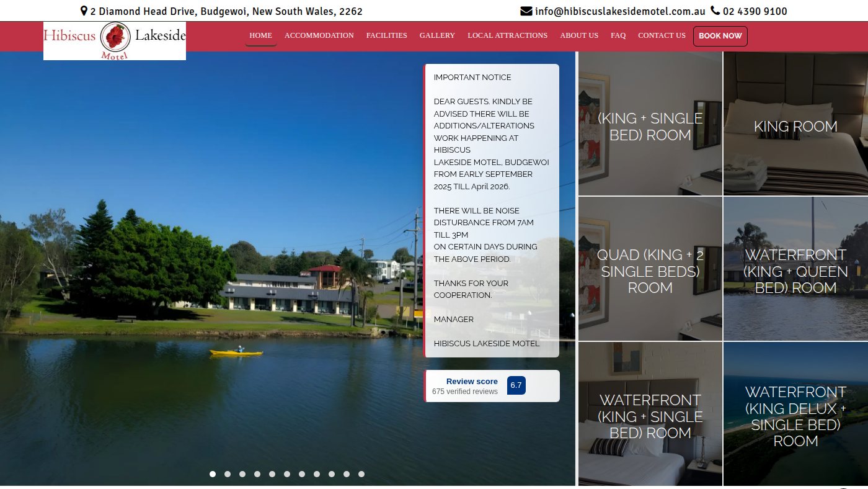Click the "THANKS FOR YOUR COOPERATION." text
The width and height of the screenshot is (868, 489).
[471, 289]
